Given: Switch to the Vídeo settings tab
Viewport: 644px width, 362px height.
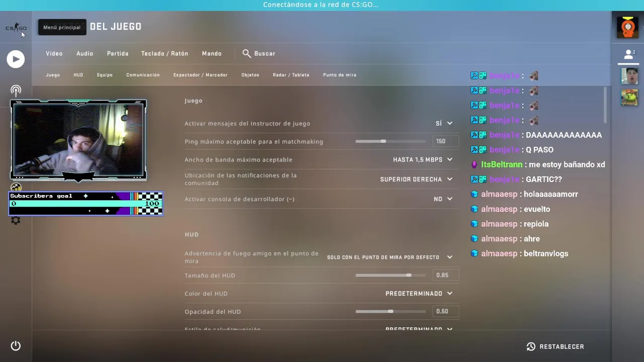Looking at the screenshot, I should coord(54,53).
